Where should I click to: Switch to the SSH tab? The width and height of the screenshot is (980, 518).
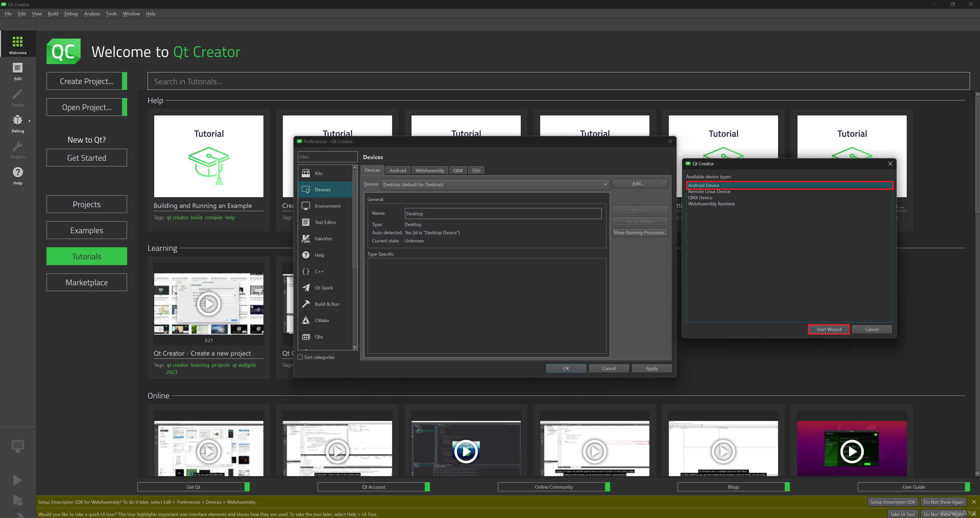coord(476,171)
